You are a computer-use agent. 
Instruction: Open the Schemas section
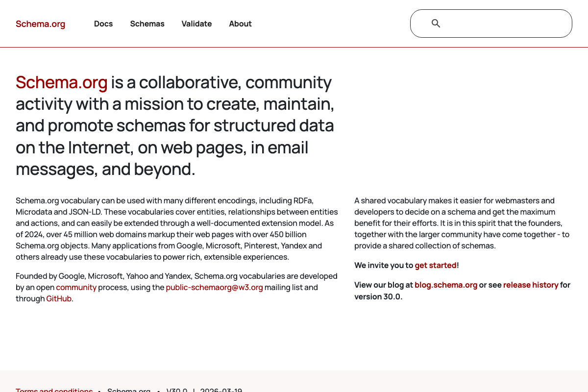click(x=147, y=24)
